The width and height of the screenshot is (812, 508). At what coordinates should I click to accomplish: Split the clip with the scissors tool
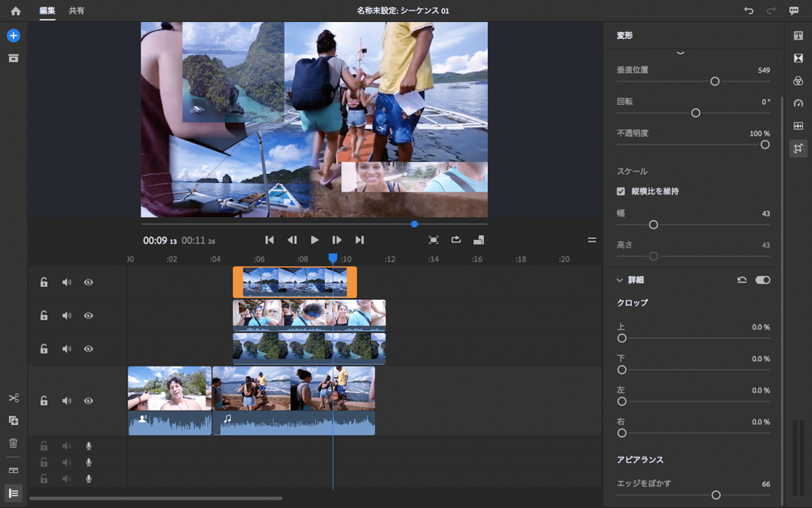click(x=13, y=397)
